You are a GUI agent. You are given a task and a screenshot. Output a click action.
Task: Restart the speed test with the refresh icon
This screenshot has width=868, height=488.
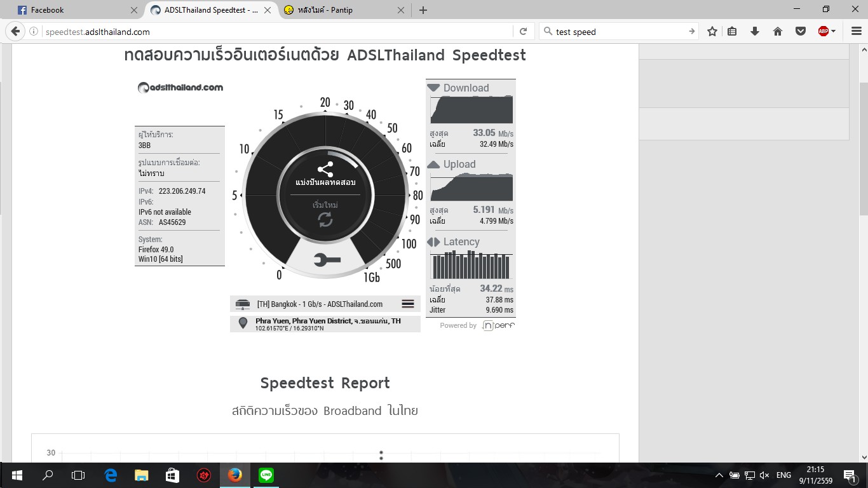pos(325,219)
